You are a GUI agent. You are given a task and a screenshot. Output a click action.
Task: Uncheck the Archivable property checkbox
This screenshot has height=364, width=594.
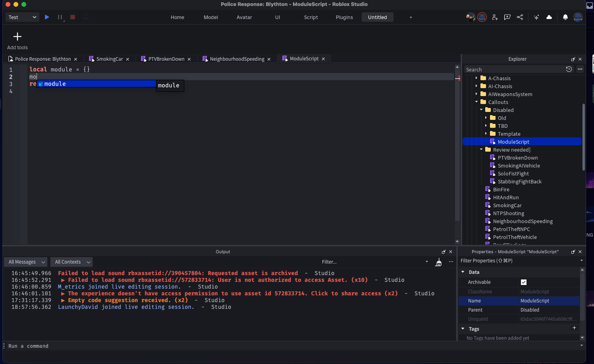point(524,282)
